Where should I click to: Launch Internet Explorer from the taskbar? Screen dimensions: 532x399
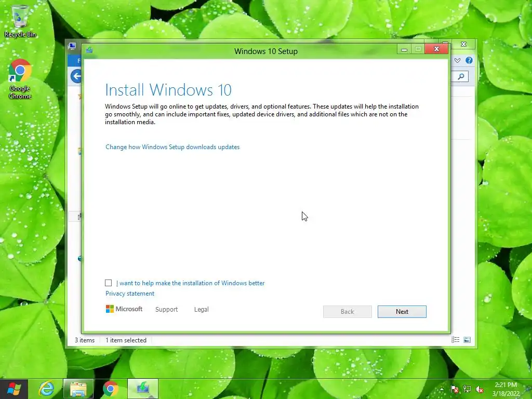coord(46,389)
